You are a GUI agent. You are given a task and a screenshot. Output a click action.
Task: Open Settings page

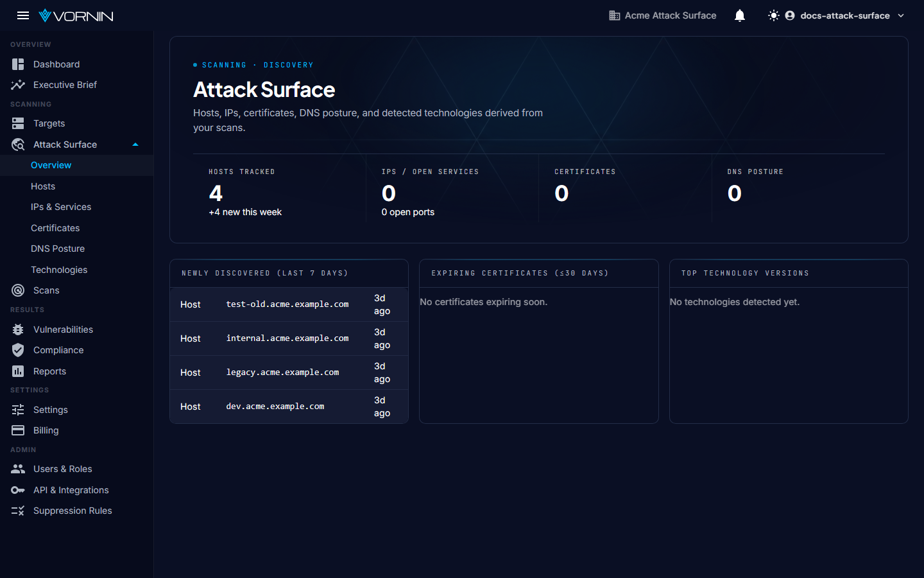pos(51,410)
